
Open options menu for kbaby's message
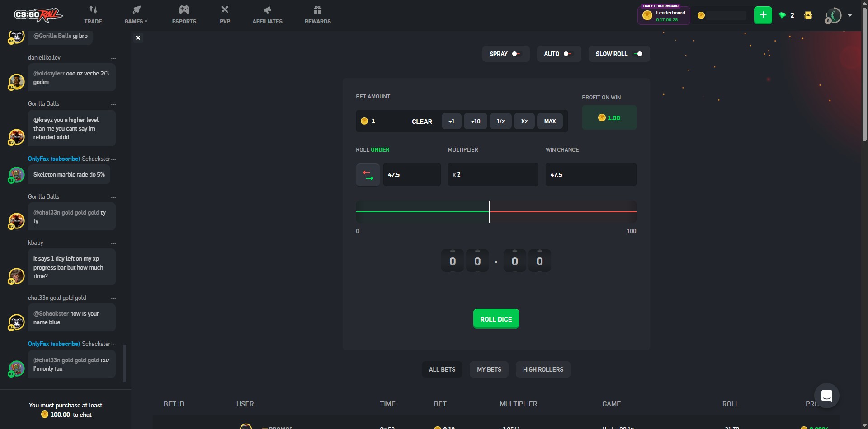pos(113,243)
